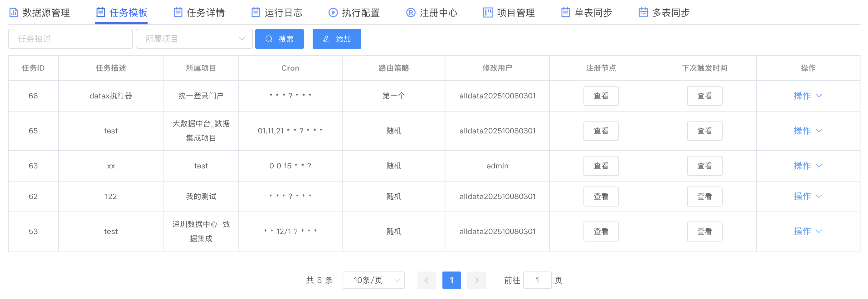Click the 注册中心 registered icon
The image size is (868, 299).
410,12
